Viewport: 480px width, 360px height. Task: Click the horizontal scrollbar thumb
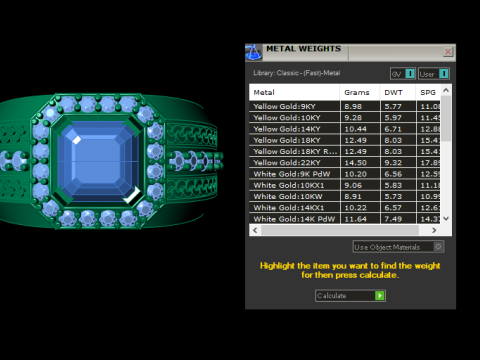click(x=340, y=230)
